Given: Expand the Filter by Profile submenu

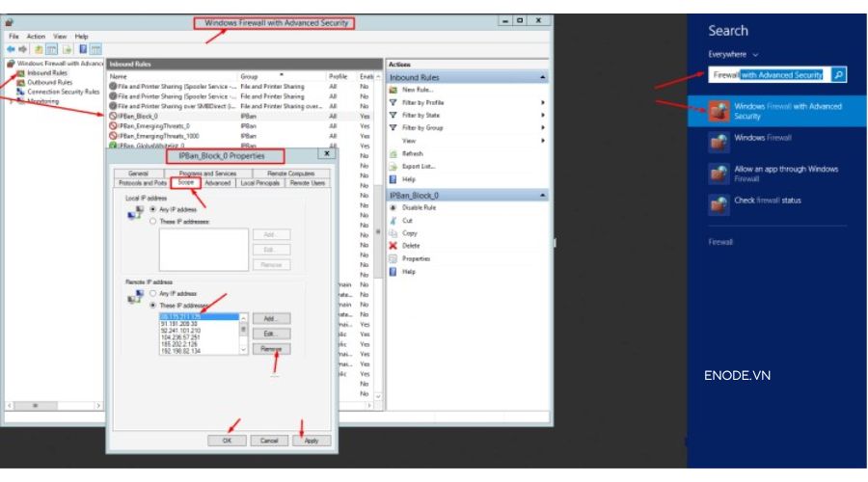Looking at the screenshot, I should click(543, 102).
